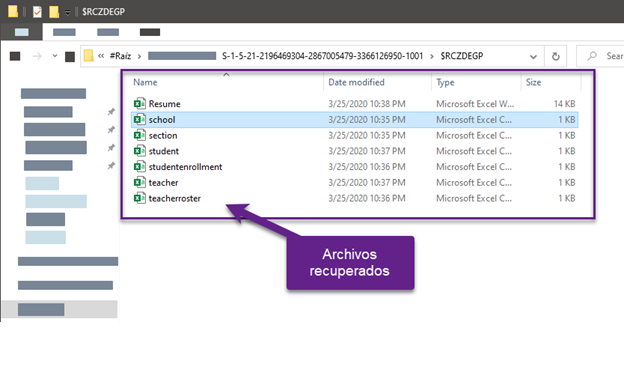Click the school file's Excel icon
The image size is (631, 381).
(140, 119)
